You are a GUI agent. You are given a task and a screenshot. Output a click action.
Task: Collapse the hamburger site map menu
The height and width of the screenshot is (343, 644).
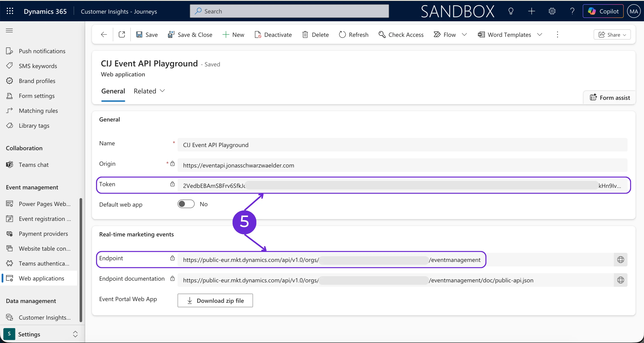pos(9,30)
